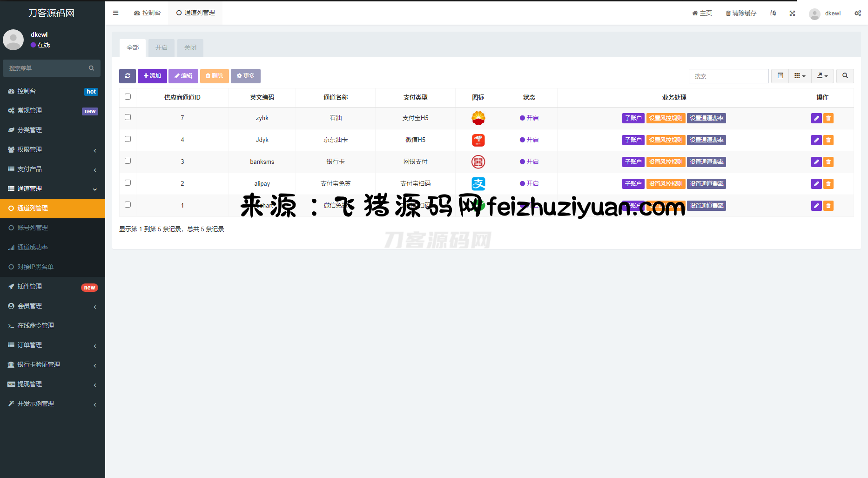Click the refresh table icon button
The height and width of the screenshot is (478, 868).
(x=127, y=76)
